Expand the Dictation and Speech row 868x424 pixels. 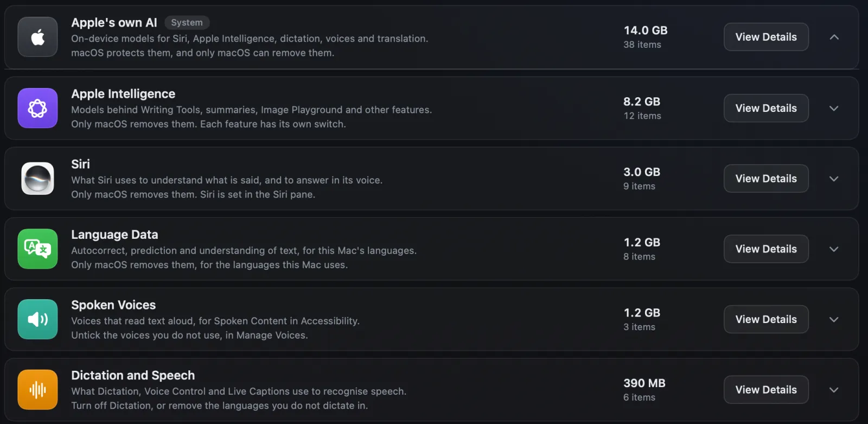pos(834,390)
